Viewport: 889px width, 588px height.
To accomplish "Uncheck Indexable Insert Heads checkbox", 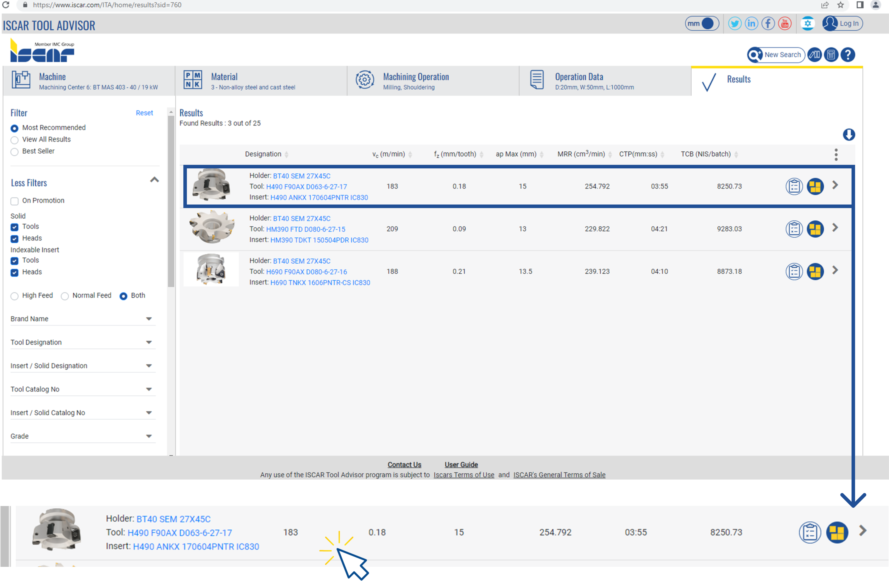I will (14, 272).
